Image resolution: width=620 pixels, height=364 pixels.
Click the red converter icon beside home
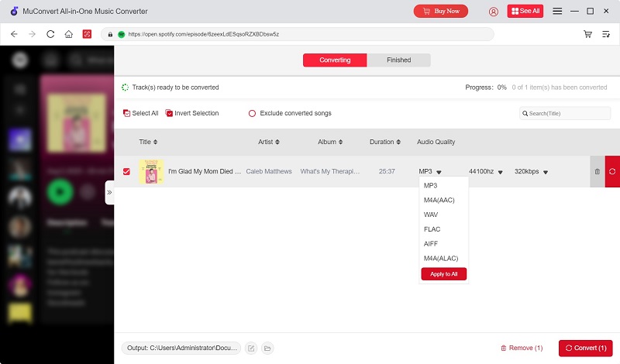pos(87,34)
